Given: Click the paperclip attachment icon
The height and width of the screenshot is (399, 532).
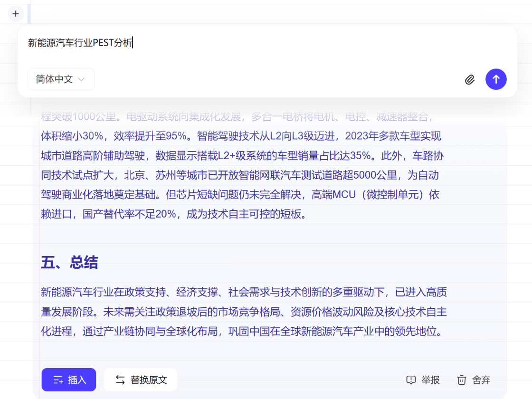Looking at the screenshot, I should click(x=470, y=79).
